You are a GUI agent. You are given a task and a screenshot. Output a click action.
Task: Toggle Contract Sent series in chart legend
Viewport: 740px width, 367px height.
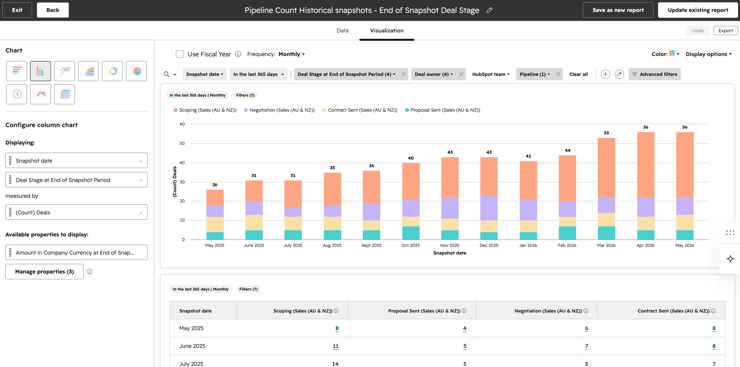click(359, 110)
